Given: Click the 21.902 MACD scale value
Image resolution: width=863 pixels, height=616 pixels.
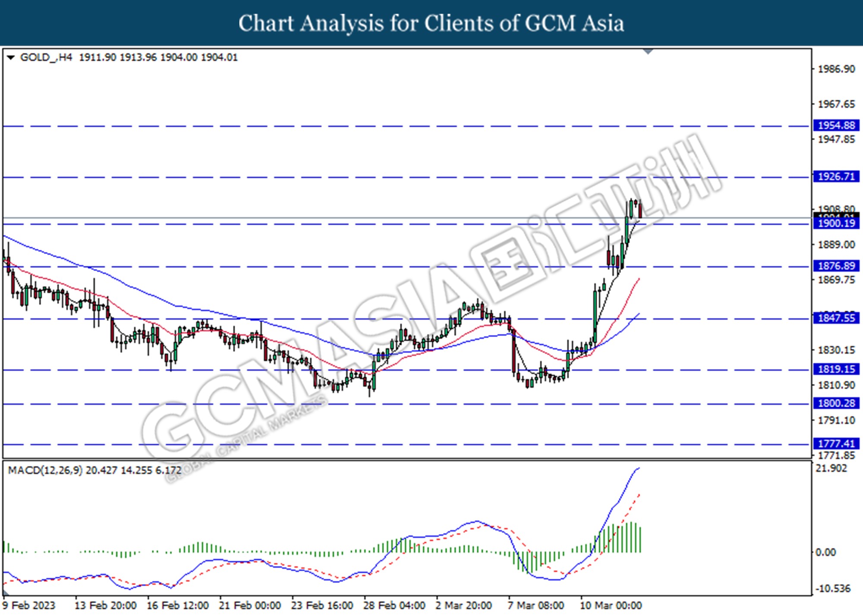Looking at the screenshot, I should pos(832,468).
